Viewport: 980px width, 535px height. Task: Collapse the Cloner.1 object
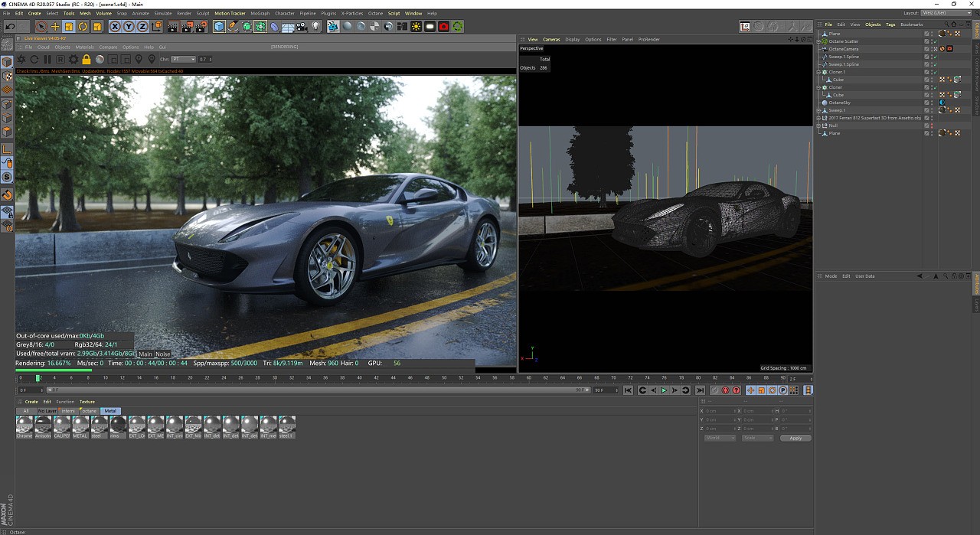(819, 72)
